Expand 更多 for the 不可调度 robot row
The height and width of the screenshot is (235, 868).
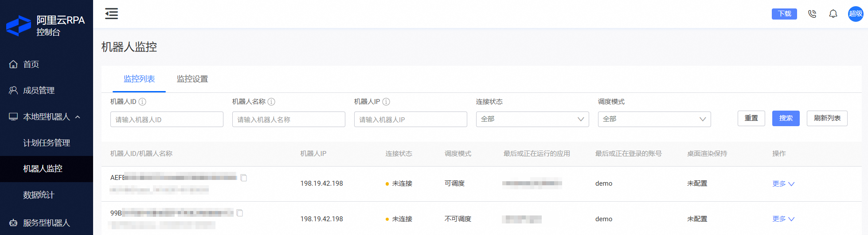click(783, 219)
